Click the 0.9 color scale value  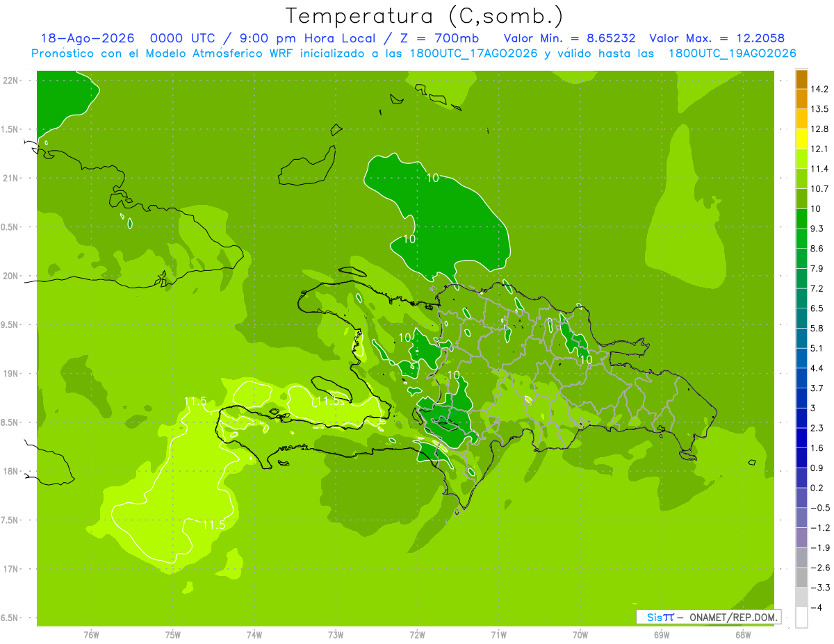[x=818, y=468]
